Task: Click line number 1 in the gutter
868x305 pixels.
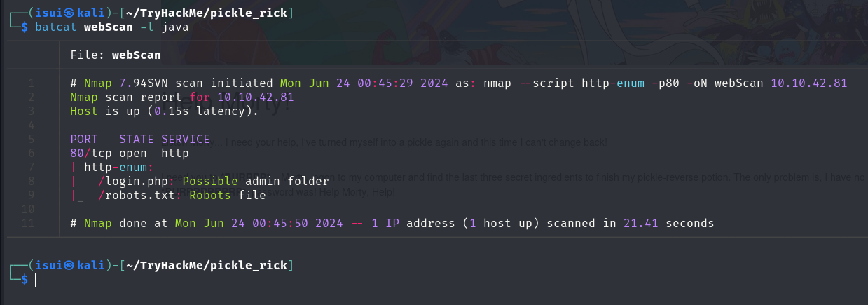Action: 32,83
